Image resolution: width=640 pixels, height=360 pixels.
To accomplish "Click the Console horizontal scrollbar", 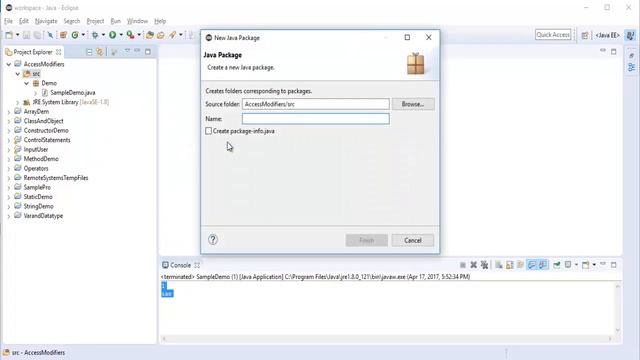I will (387, 338).
